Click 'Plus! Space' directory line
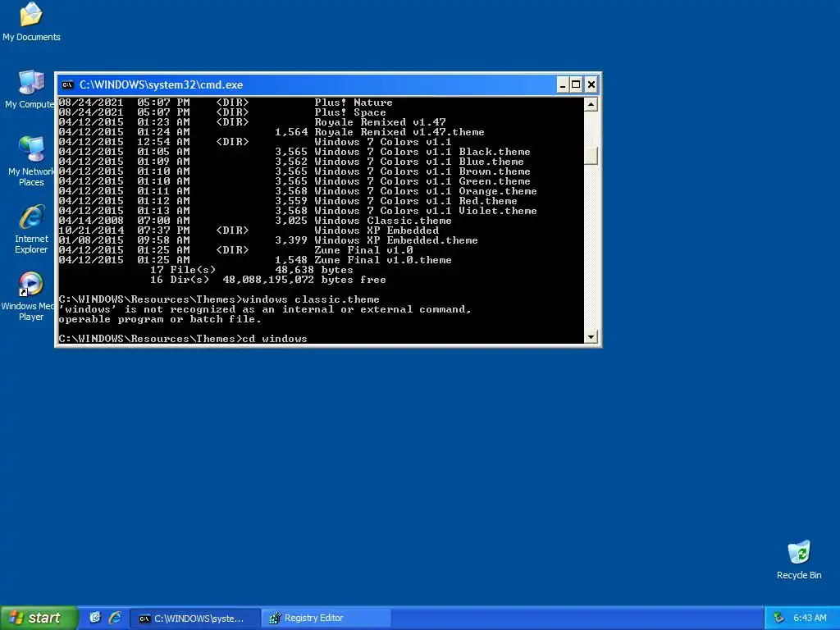 [222, 112]
